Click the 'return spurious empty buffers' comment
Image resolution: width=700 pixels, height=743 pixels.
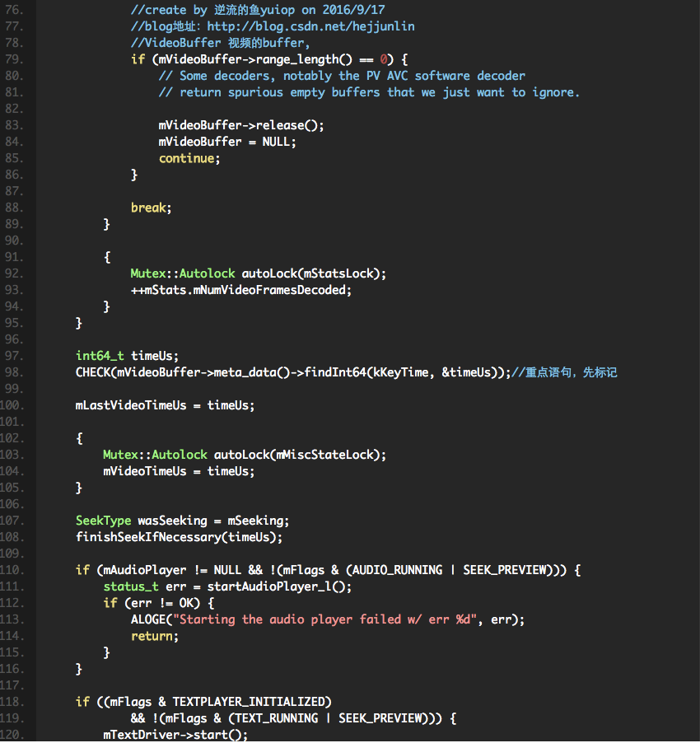[x=370, y=92]
